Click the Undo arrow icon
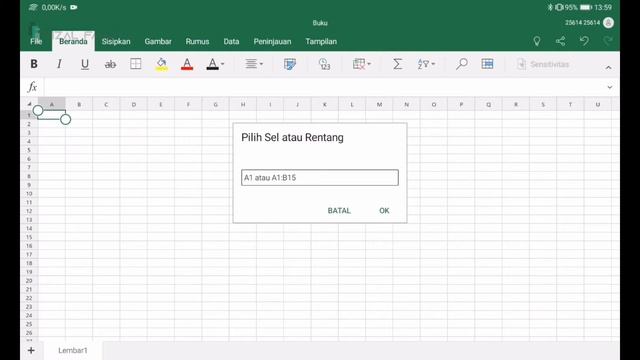Image resolution: width=640 pixels, height=360 pixels. point(584,41)
